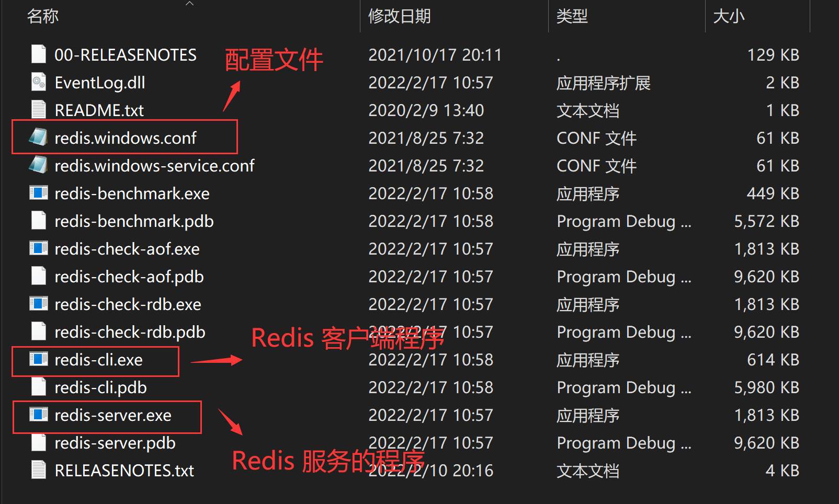Viewport: 839px width, 504px height.
Task: Click the redis-check-aof.exe application icon
Action: 38,249
